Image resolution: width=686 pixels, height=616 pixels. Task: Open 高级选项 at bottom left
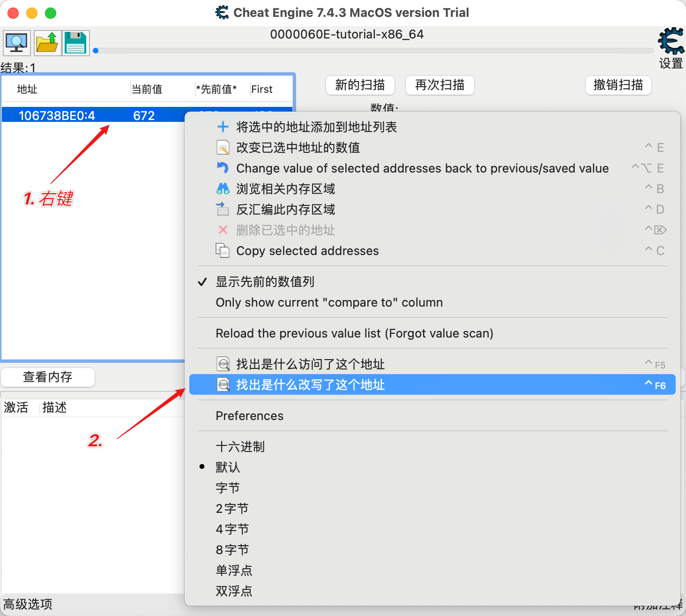(28, 604)
